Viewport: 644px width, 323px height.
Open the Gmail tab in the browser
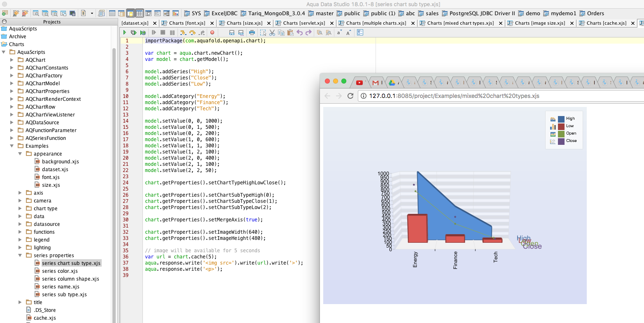(x=376, y=83)
